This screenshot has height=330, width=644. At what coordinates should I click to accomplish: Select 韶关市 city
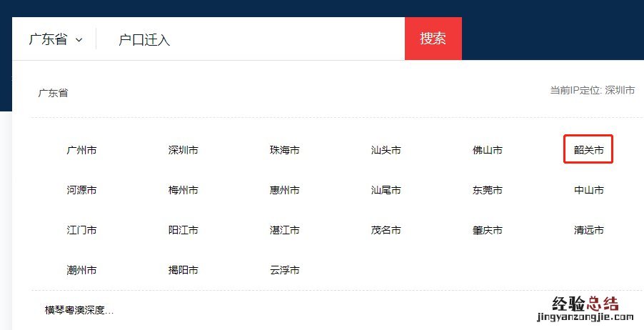[x=589, y=151]
